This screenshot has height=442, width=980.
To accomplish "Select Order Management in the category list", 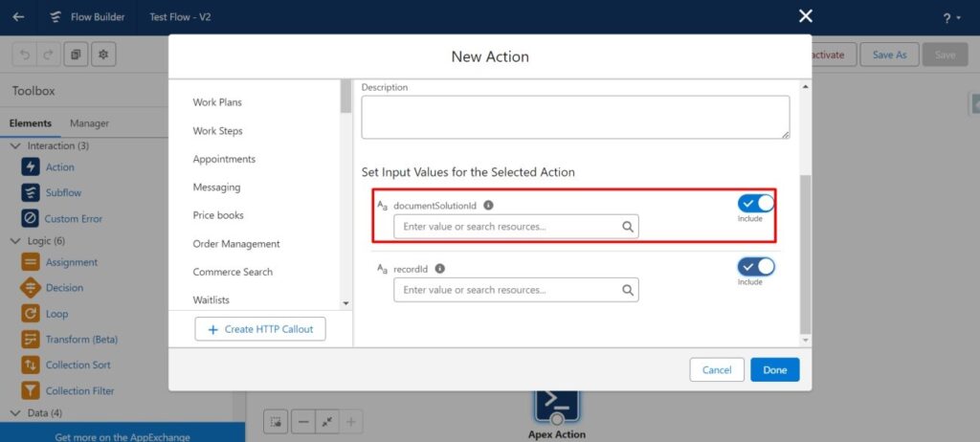I will coord(236,244).
